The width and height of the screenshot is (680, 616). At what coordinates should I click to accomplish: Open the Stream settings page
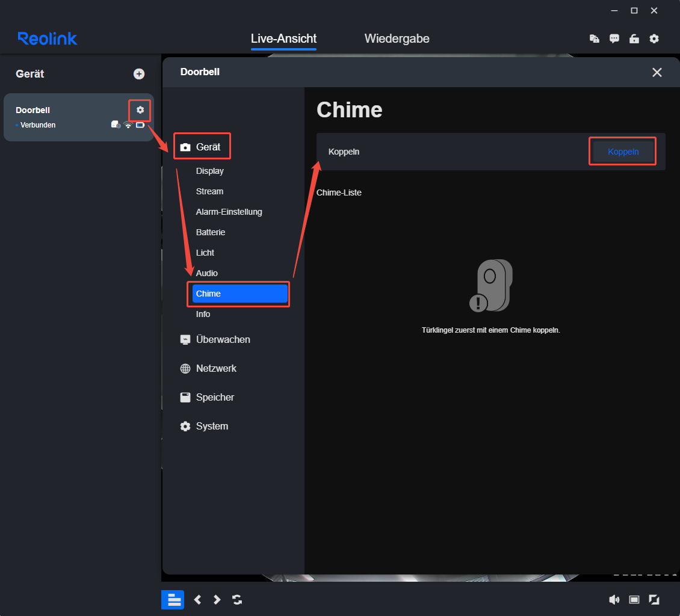(x=209, y=191)
